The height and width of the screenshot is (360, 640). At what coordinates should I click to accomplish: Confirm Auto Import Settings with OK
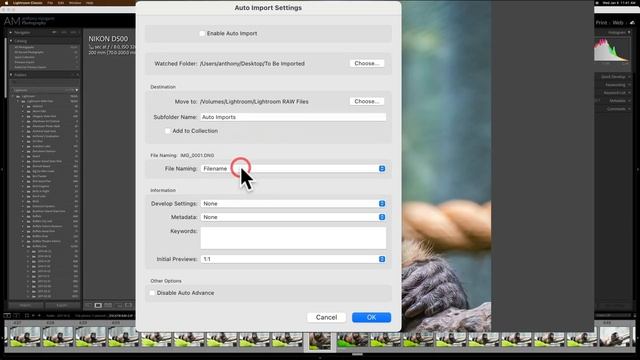(371, 317)
